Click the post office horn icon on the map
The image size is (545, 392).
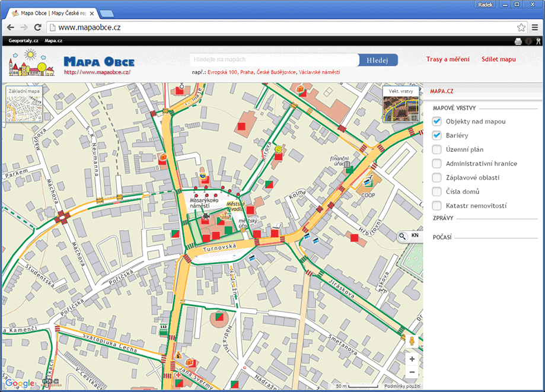pyautogui.click(x=203, y=176)
